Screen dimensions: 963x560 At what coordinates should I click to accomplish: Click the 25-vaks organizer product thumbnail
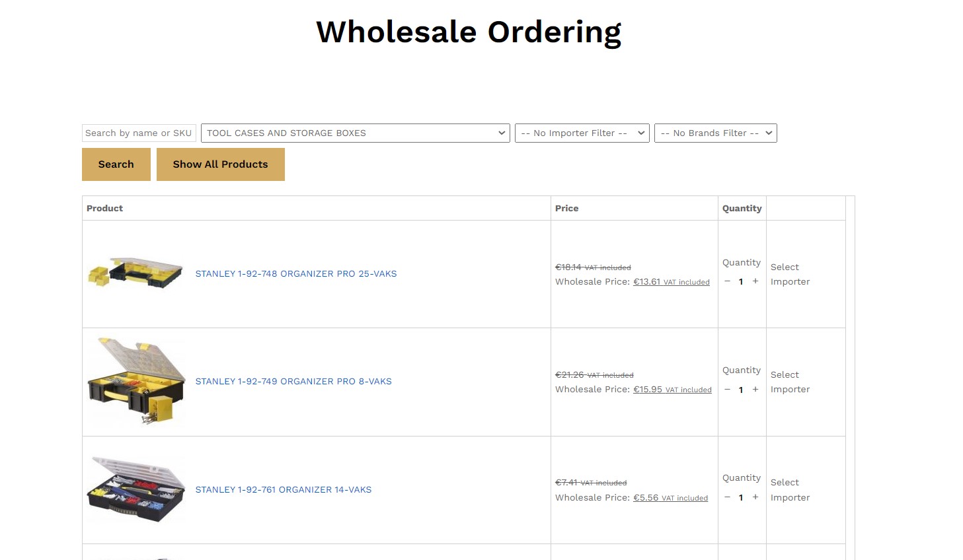click(135, 273)
